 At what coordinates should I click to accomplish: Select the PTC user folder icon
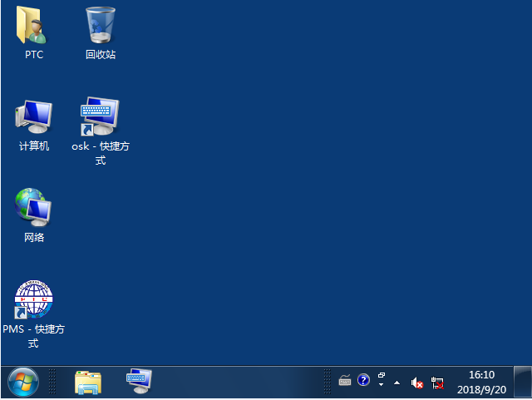coord(32,25)
